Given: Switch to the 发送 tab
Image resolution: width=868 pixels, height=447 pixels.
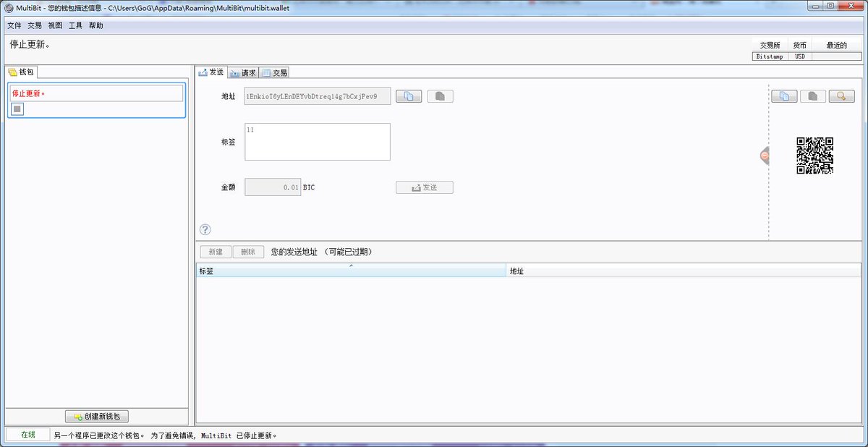Looking at the screenshot, I should coord(211,72).
